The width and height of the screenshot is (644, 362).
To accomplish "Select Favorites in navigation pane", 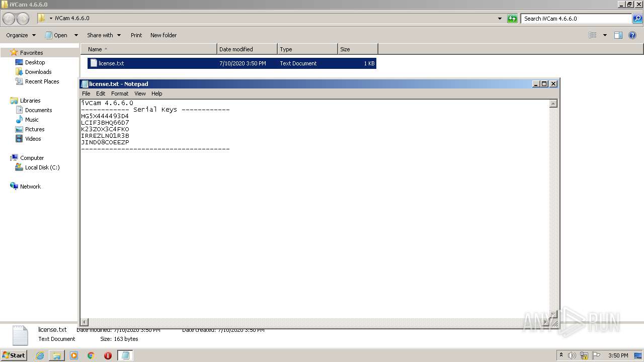I will [x=31, y=53].
